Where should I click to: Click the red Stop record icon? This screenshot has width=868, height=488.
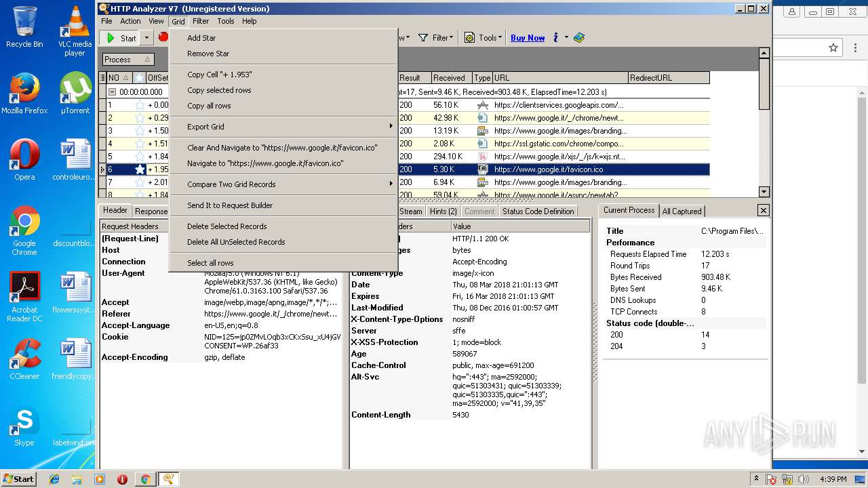(163, 37)
